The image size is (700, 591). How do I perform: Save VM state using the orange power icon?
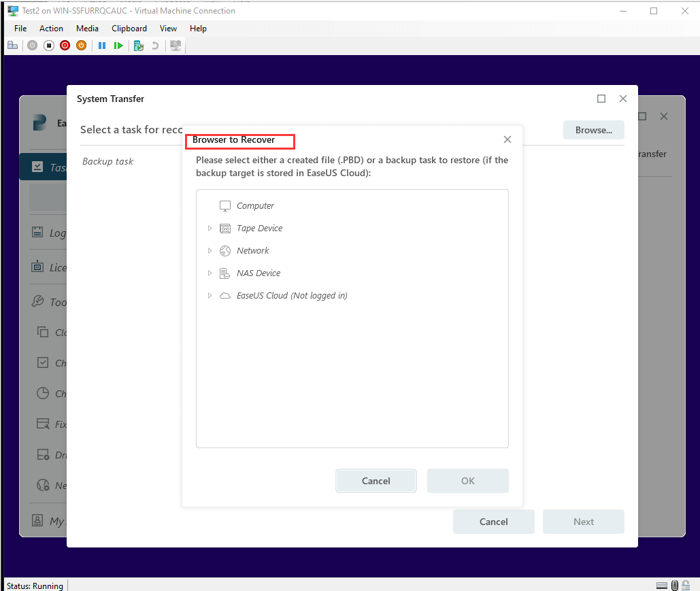tap(81, 46)
